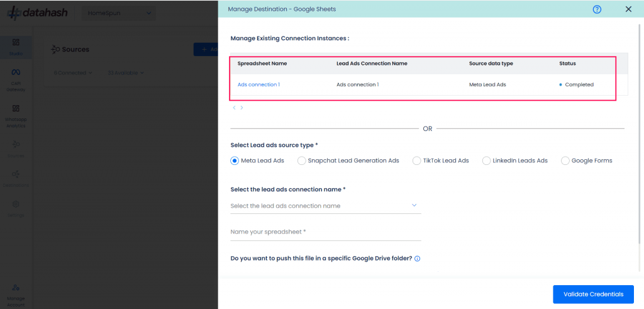Viewport: 644px width, 309px height.
Task: Go to next page of connection instances
Action: [242, 108]
